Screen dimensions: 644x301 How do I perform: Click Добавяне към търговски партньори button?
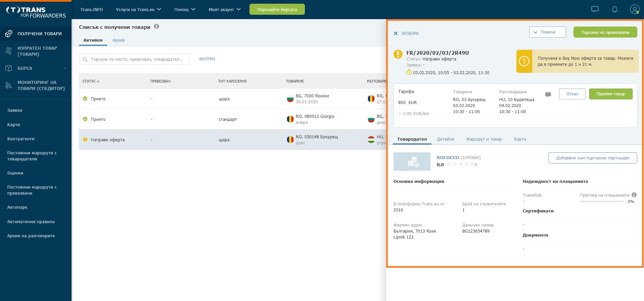click(x=593, y=158)
